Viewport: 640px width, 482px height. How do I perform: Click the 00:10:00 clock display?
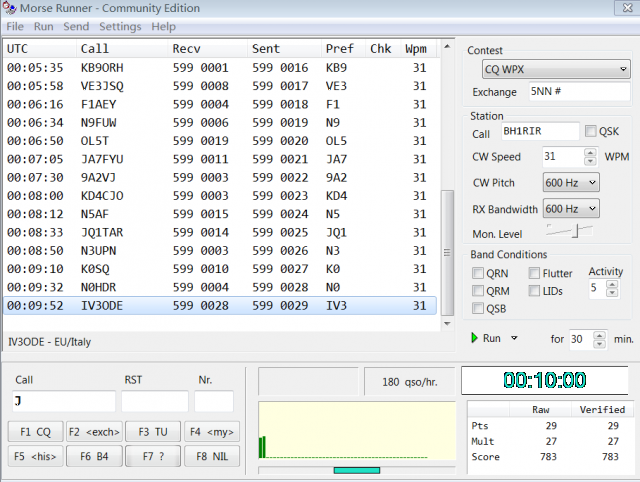click(544, 380)
